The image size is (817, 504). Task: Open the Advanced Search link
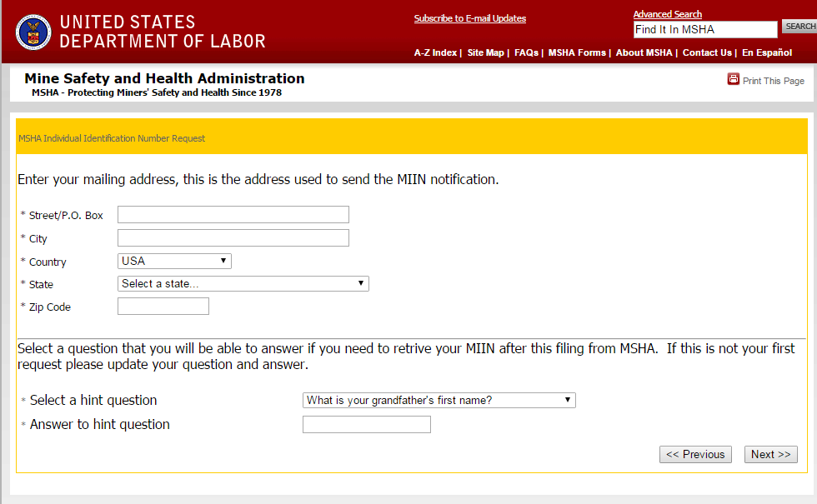pos(668,14)
